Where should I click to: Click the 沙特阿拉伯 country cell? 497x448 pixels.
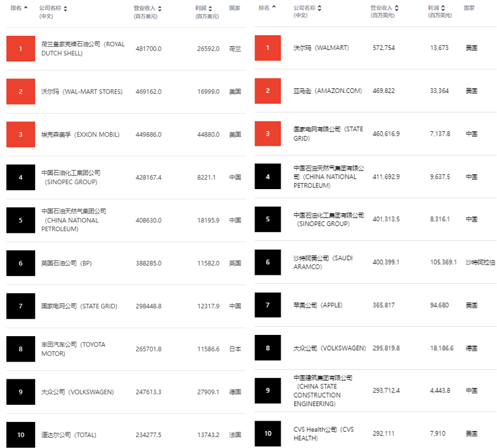pos(480,262)
